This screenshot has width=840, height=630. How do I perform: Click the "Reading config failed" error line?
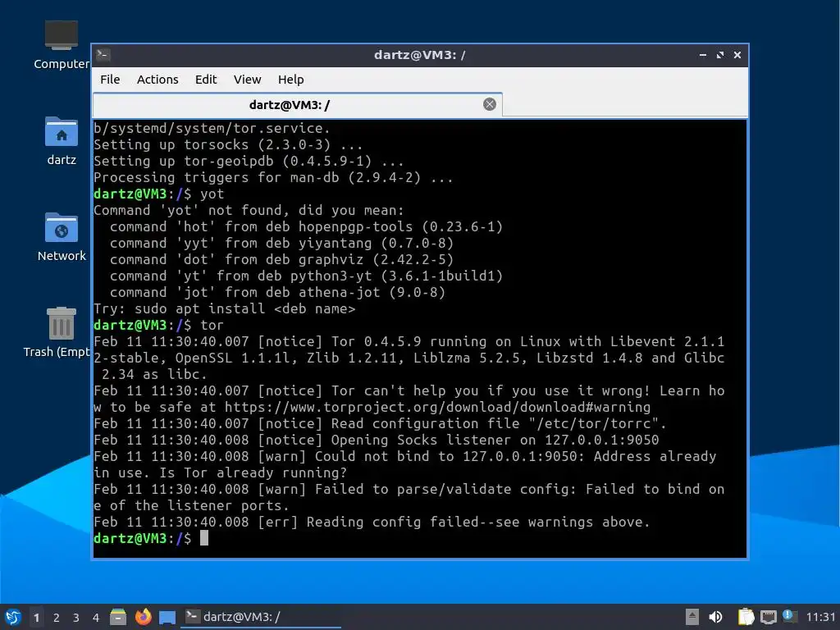pyautogui.click(x=372, y=523)
